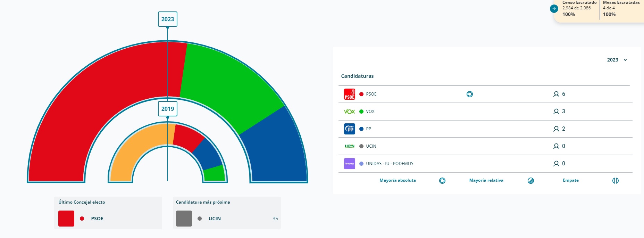Screen dimensions: 644x238
Task: Click the red PSOE dot in candidaturas
Action: tap(361, 94)
